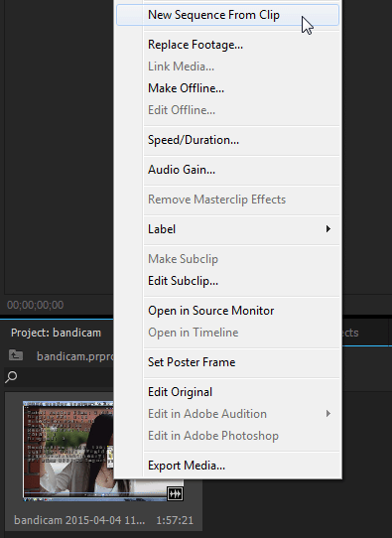392x538 pixels.
Task: Click Edit Offline entry
Action: 227,110
